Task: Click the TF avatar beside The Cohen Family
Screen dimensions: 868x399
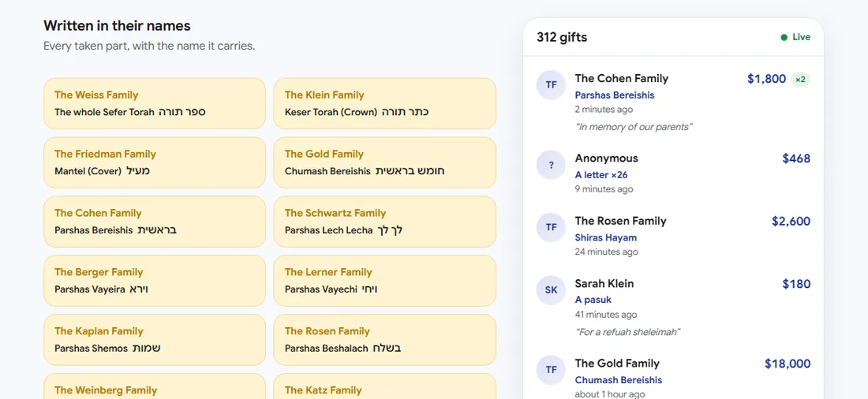Action: pyautogui.click(x=551, y=84)
